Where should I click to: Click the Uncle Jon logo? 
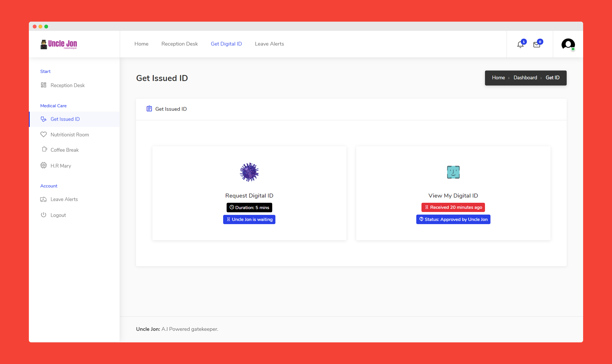[x=59, y=44]
